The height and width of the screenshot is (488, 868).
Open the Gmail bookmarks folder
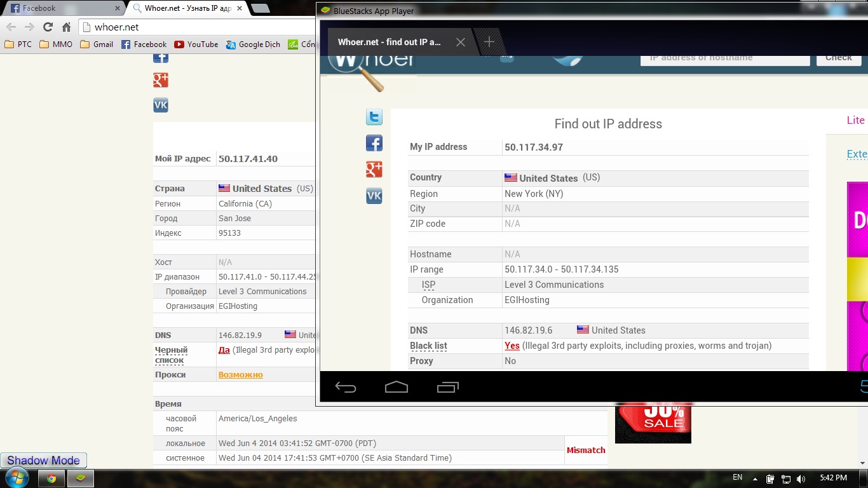pos(97,44)
